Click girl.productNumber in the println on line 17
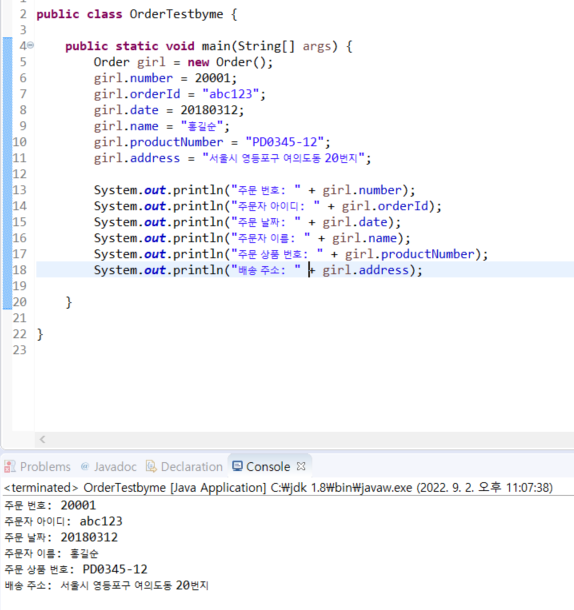Screen dimensions: 574x610 pos(410,254)
